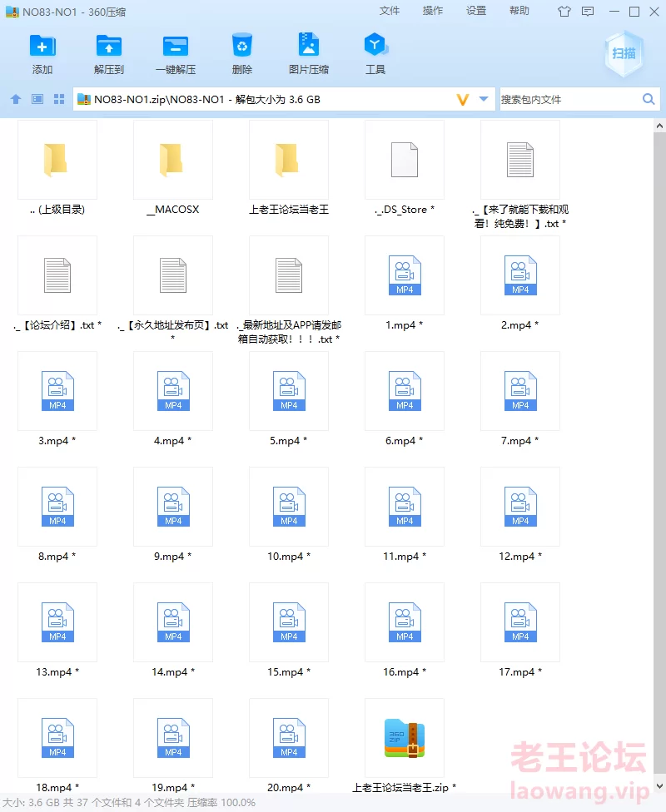Open the 文件 menu
This screenshot has width=666, height=812.
[x=390, y=11]
